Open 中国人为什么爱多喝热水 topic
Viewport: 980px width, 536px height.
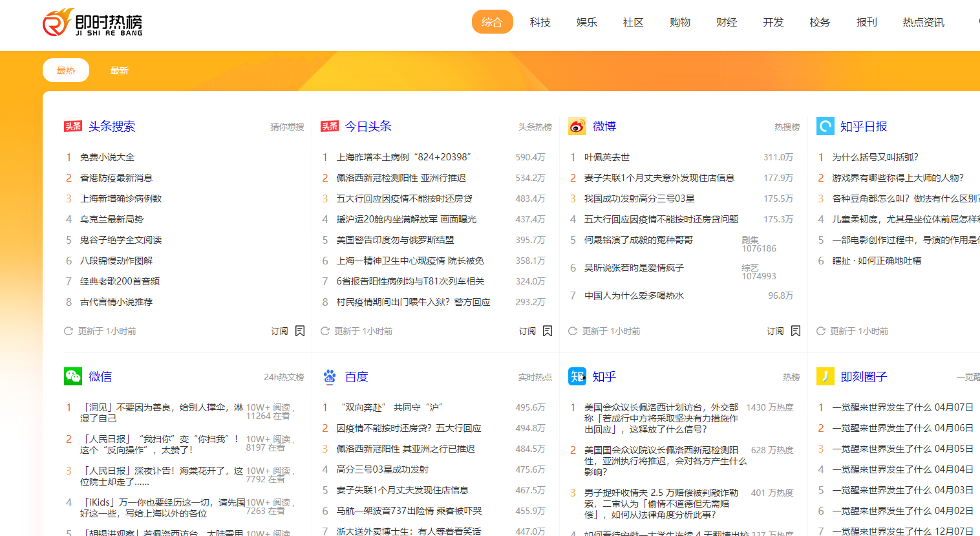tap(634, 295)
